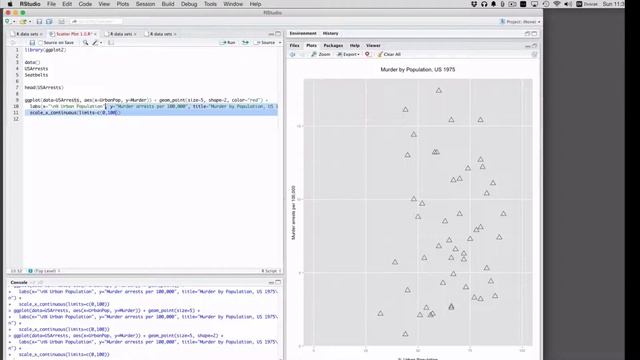This screenshot has width=640, height=360.
Task: Open the Session menu
Action: pyautogui.click(x=145, y=4)
